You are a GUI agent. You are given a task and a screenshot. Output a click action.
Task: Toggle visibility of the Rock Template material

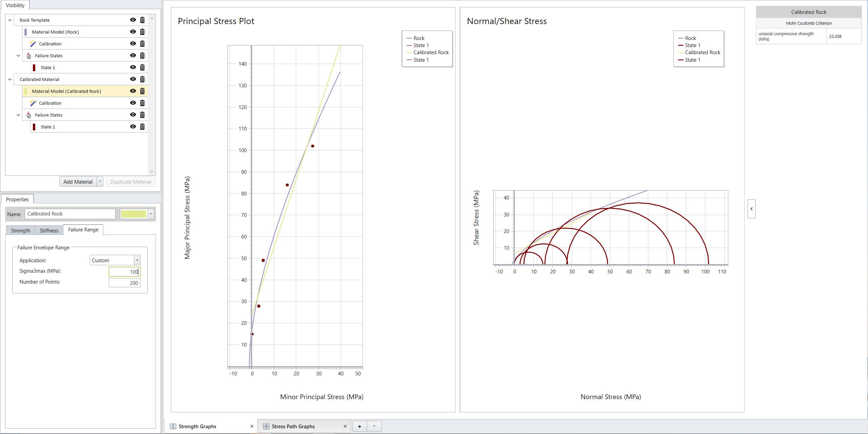(133, 20)
